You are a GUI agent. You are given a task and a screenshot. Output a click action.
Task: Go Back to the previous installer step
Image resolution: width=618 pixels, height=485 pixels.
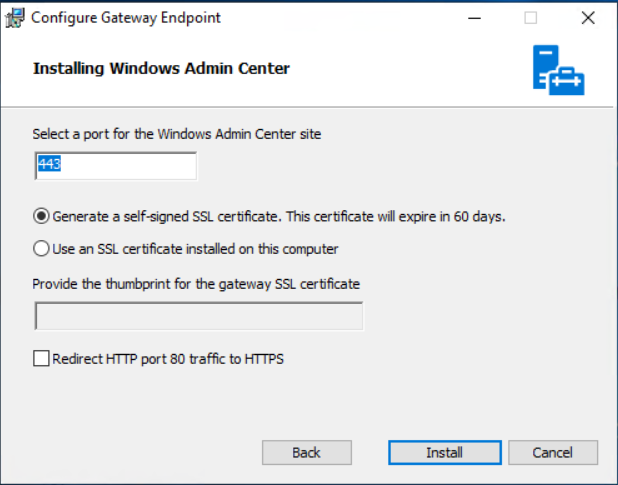[306, 453]
